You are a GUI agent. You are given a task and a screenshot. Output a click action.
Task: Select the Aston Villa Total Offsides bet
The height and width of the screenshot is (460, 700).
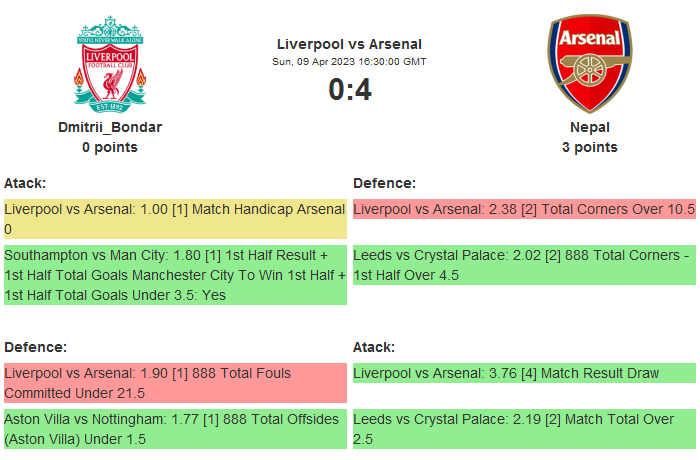[174, 429]
